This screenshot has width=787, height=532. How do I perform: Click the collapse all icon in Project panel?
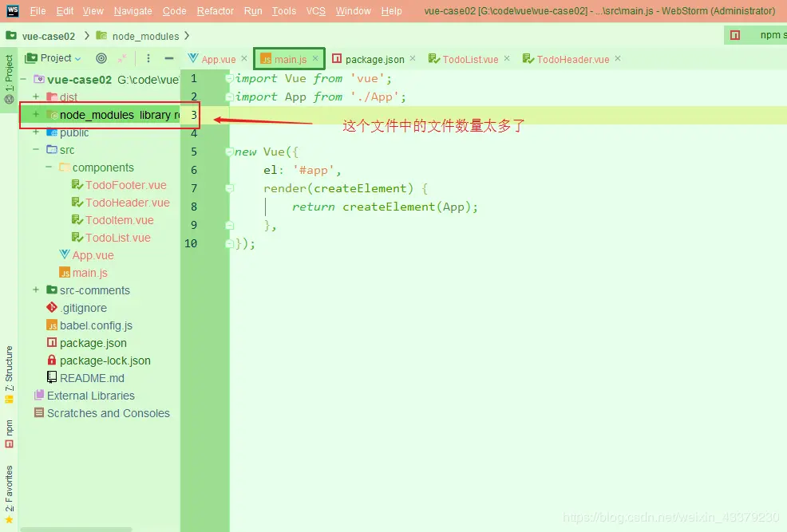122,58
